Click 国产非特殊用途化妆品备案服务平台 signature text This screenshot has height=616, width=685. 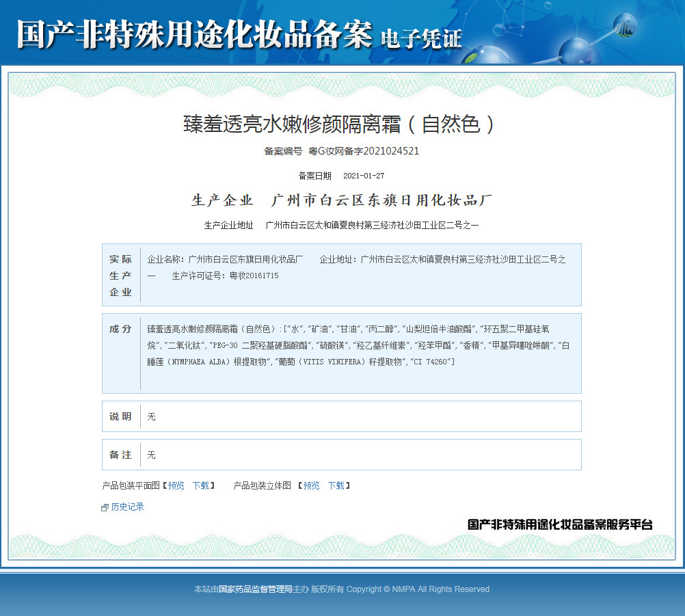click(560, 524)
